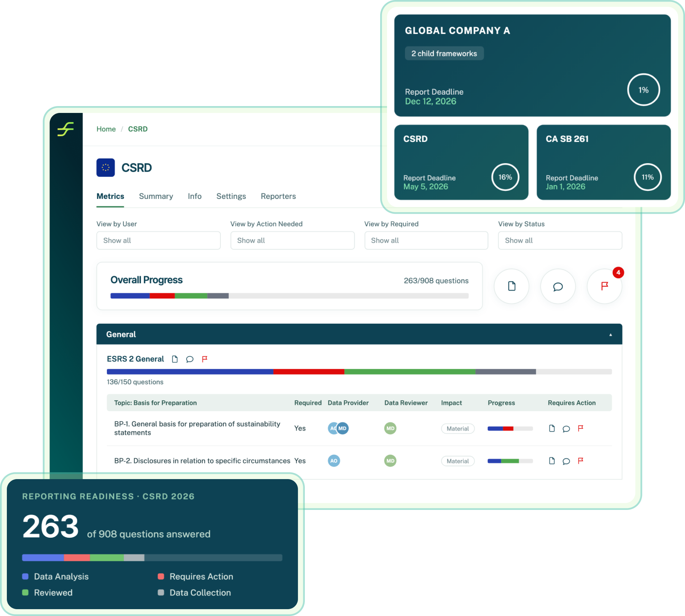Click MD data provider avatar in BP-1 row
The height and width of the screenshot is (616, 685).
342,429
